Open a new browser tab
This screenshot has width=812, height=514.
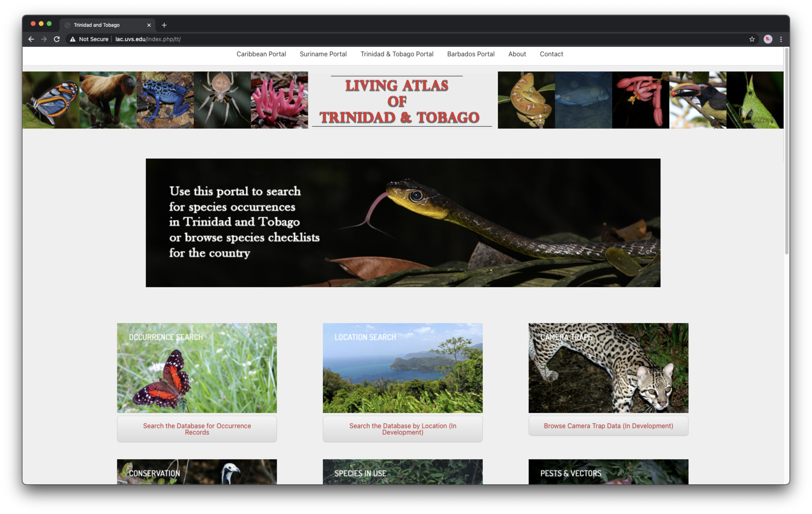[x=164, y=25]
